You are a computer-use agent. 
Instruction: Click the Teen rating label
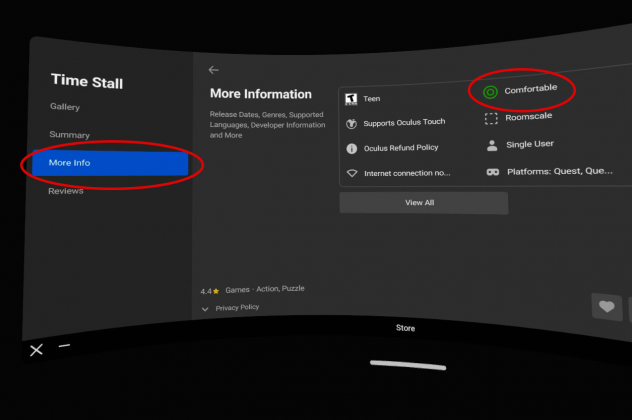coord(372,99)
